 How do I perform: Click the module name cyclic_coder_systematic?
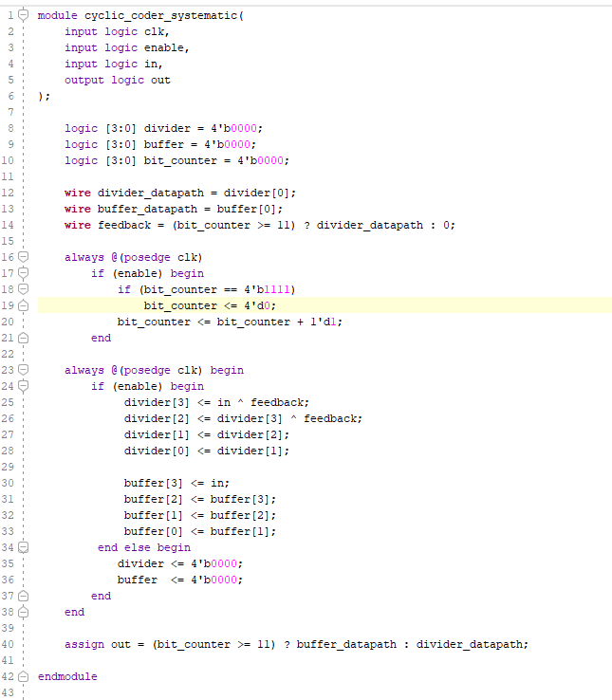[x=160, y=15]
